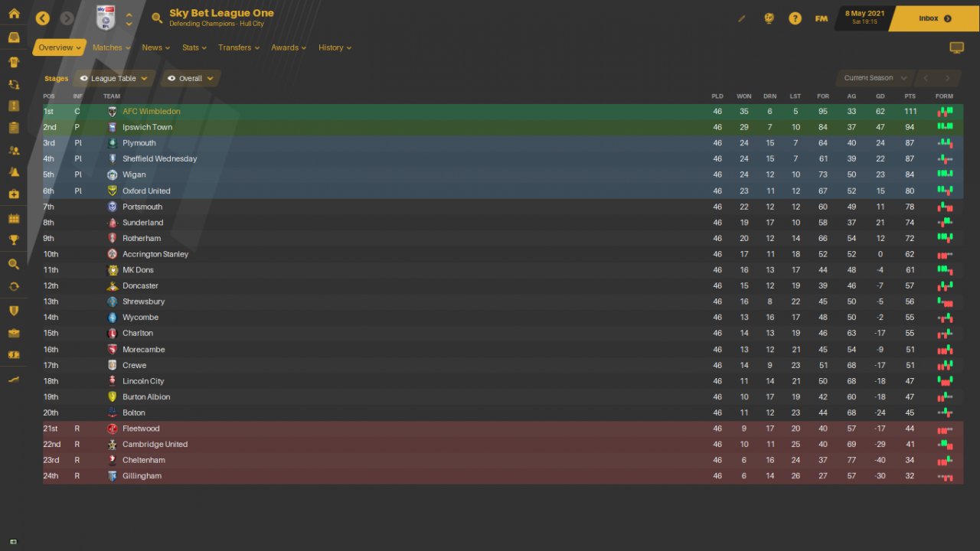Open the Medical Centre first-aid icon

coord(14,194)
